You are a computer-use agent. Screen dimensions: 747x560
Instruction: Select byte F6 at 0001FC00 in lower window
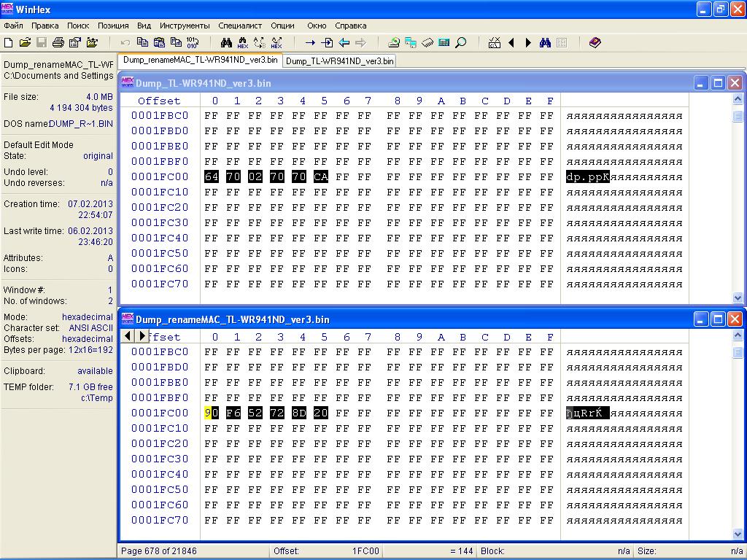point(233,413)
